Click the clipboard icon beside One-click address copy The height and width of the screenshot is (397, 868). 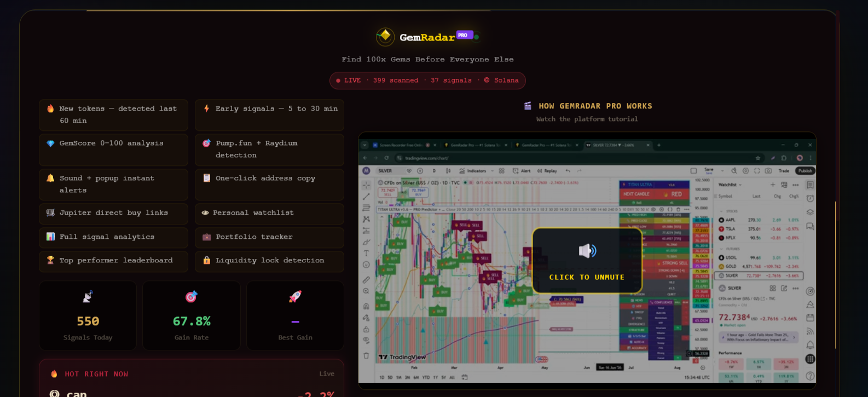tap(206, 178)
